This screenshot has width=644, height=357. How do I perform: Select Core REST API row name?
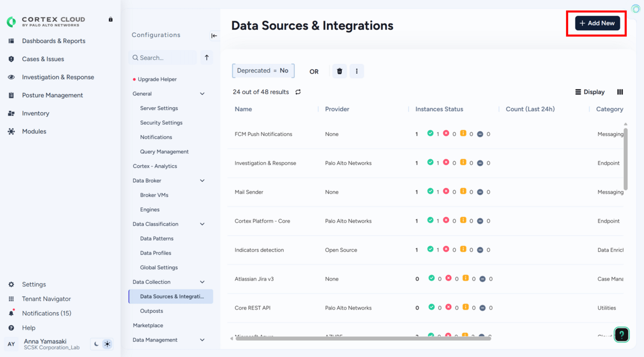[253, 308]
